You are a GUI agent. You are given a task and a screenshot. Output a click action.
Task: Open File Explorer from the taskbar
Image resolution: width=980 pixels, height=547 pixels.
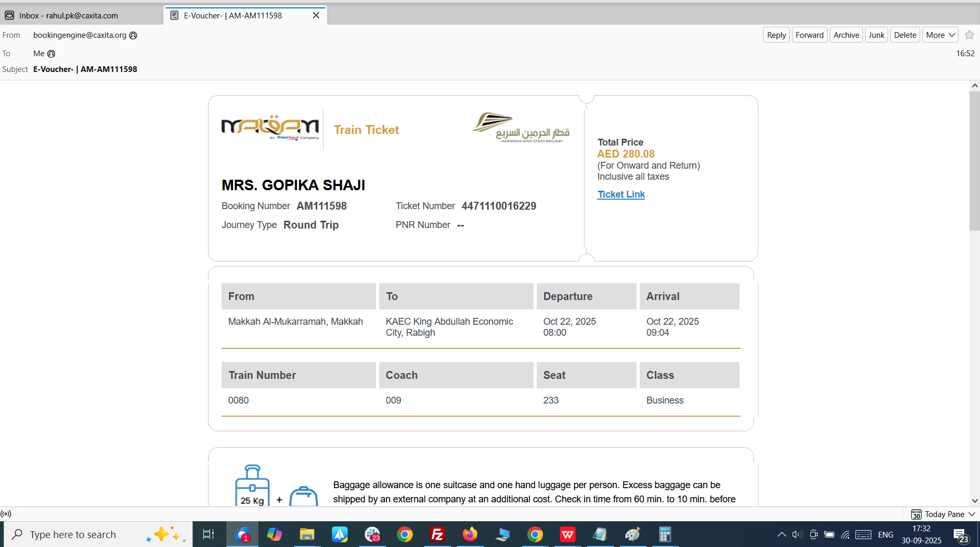click(x=307, y=534)
